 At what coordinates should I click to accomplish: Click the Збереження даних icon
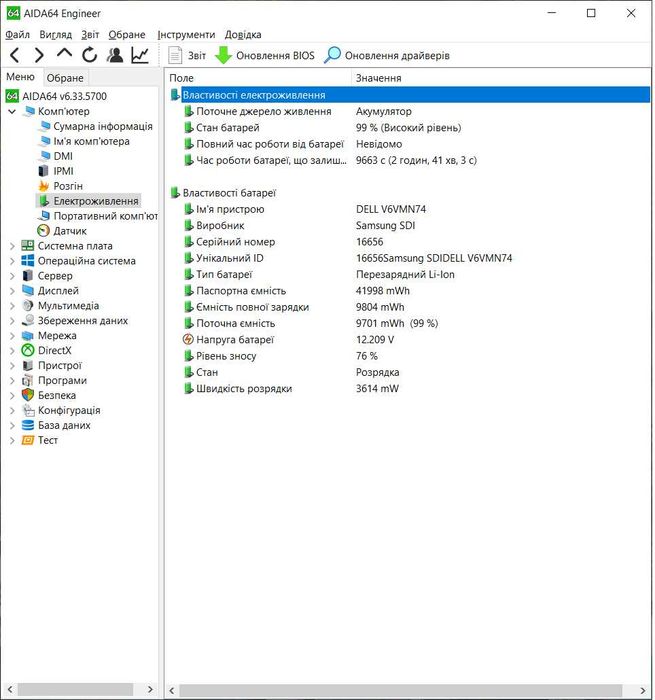28,321
